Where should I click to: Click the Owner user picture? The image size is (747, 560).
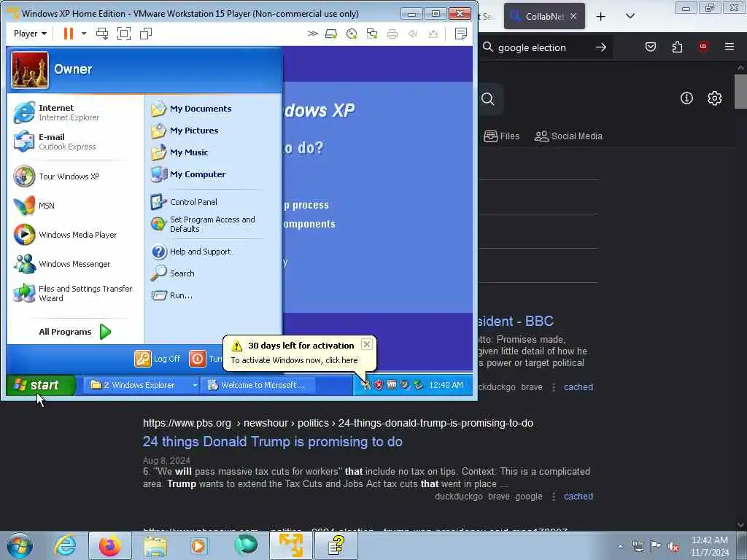[29, 70]
